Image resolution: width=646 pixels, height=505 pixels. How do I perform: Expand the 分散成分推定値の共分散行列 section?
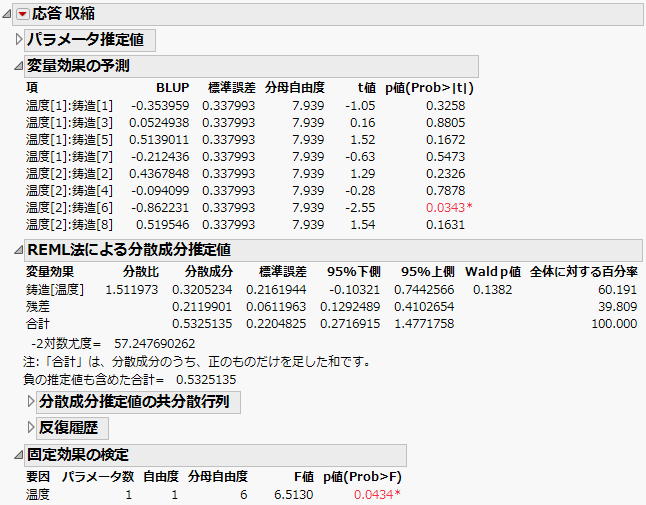(x=30, y=402)
